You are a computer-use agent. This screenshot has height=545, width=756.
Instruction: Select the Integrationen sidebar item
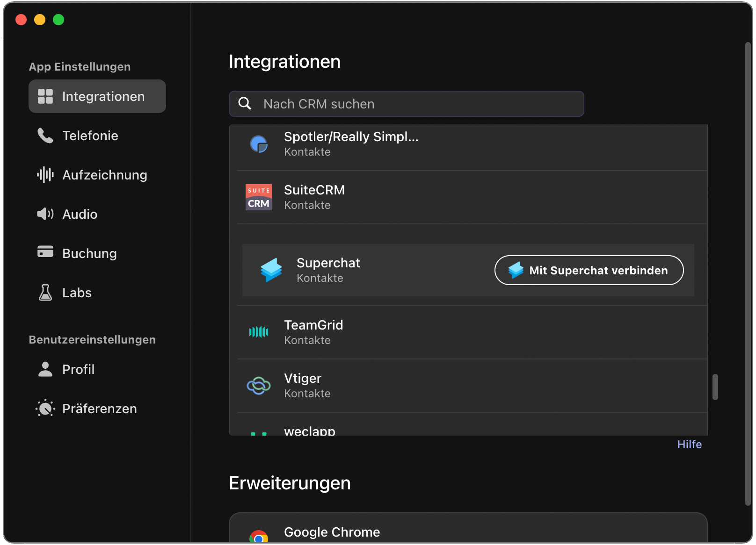tap(97, 96)
